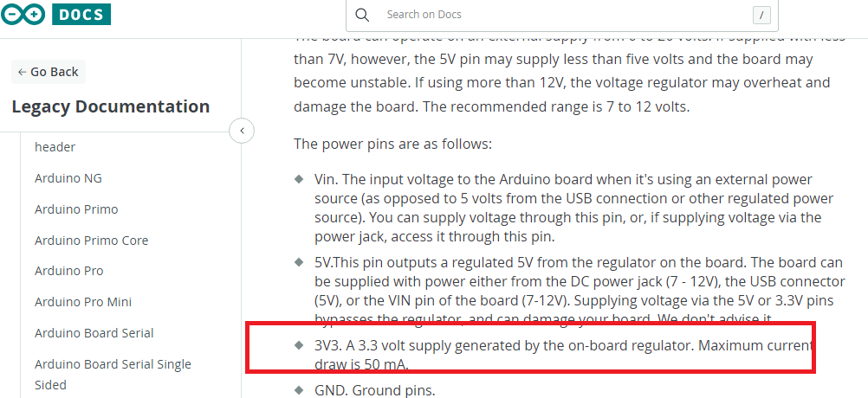The image size is (868, 398).
Task: Click the Legacy Documentation heading
Action: click(x=111, y=106)
